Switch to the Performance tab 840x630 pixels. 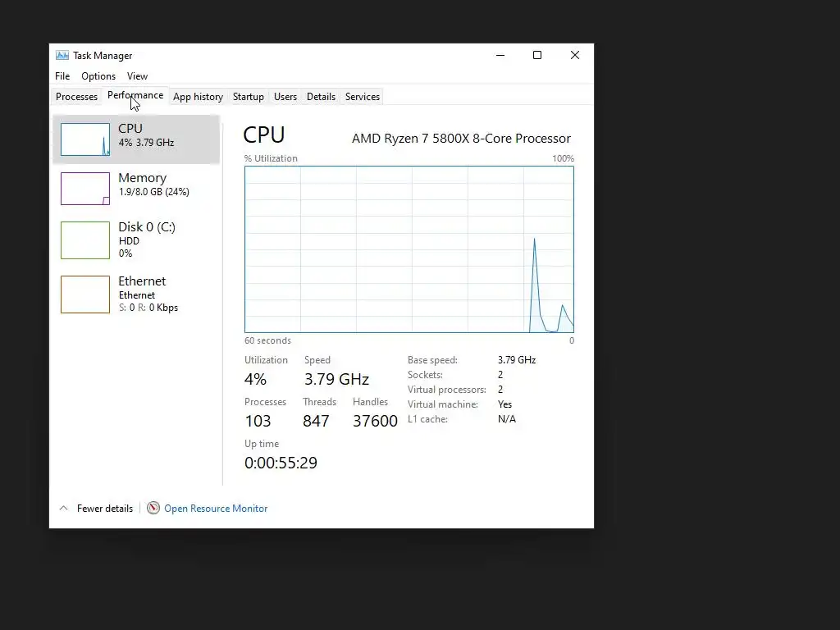click(x=135, y=95)
